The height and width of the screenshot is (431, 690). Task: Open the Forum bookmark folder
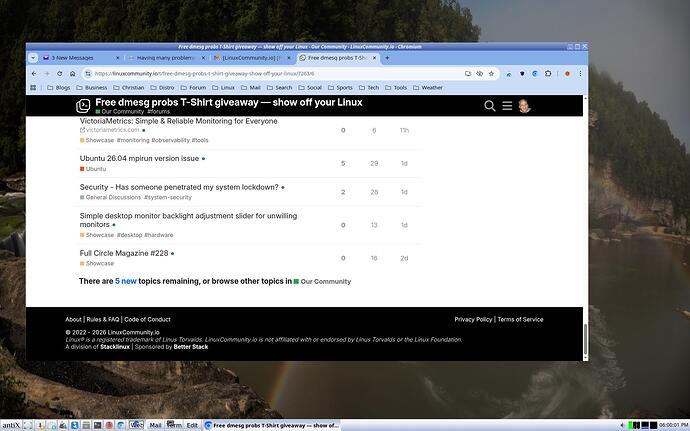pos(193,88)
